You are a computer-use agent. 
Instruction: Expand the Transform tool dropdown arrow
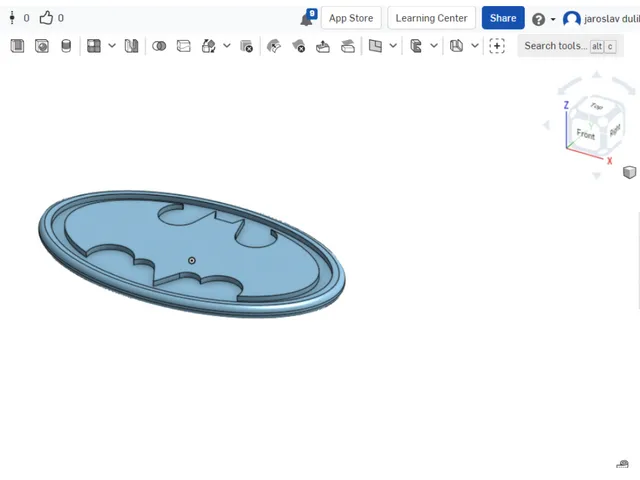[227, 46]
